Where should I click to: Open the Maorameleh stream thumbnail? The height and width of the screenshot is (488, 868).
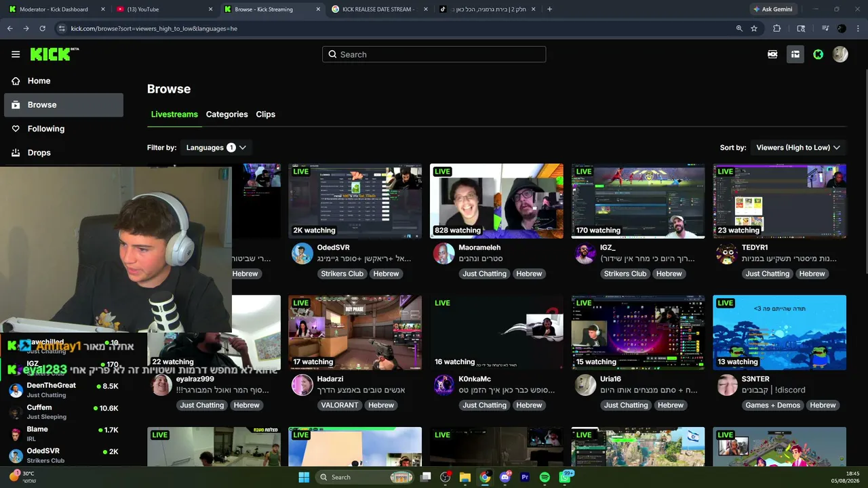(x=496, y=201)
